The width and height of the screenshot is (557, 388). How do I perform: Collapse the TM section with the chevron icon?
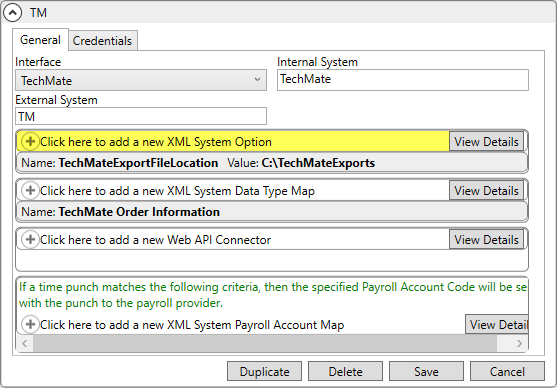12,12
